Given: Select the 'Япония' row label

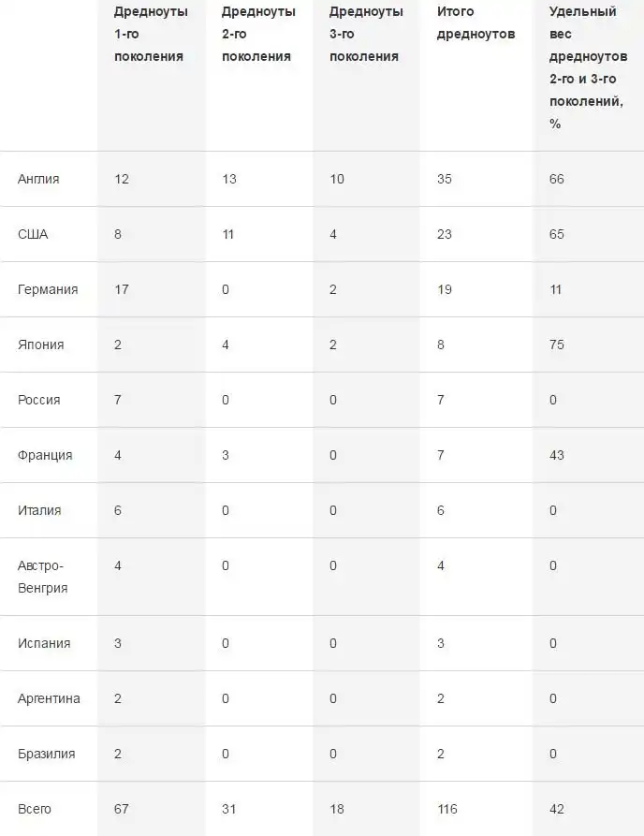Looking at the screenshot, I should [x=41, y=345].
